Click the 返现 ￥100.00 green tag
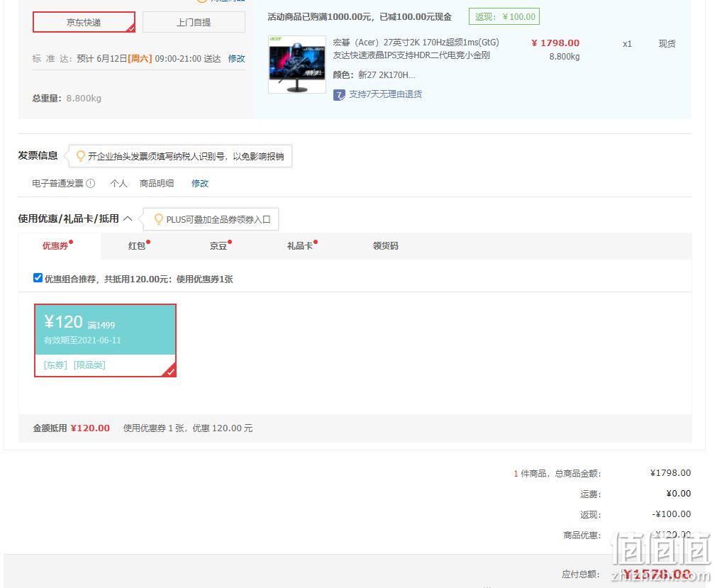This screenshot has height=588, width=717. pyautogui.click(x=504, y=16)
